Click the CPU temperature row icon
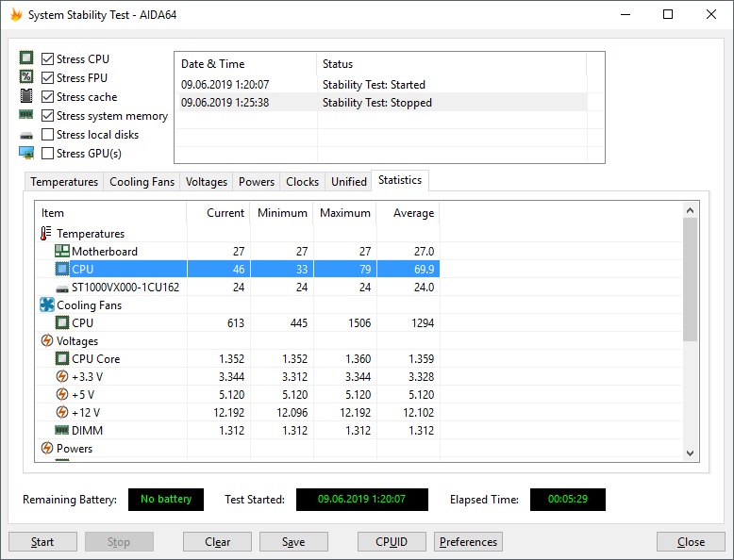 [x=61, y=269]
